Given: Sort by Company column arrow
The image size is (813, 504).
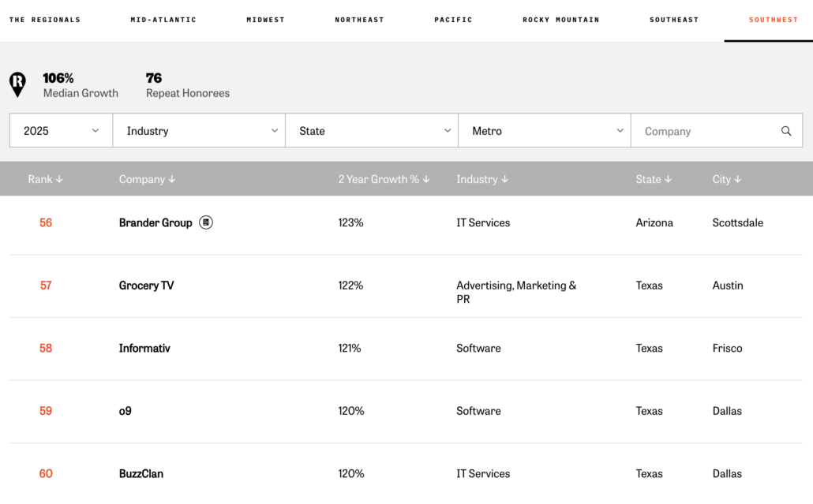Looking at the screenshot, I should pos(171,179).
